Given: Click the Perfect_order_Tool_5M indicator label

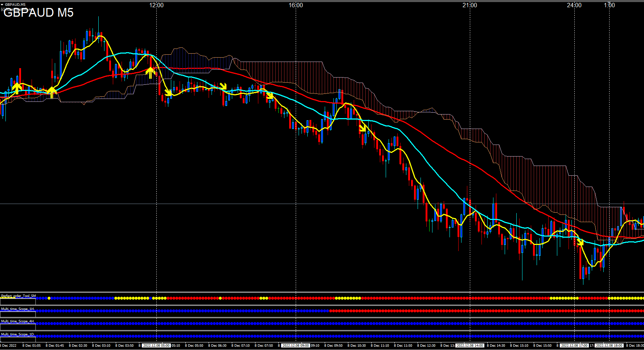Looking at the screenshot, I should point(19,296).
